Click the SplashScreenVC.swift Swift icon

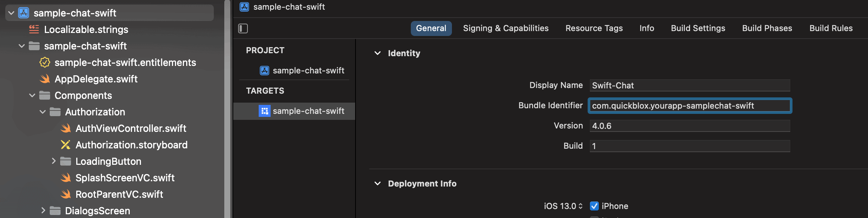(65, 178)
